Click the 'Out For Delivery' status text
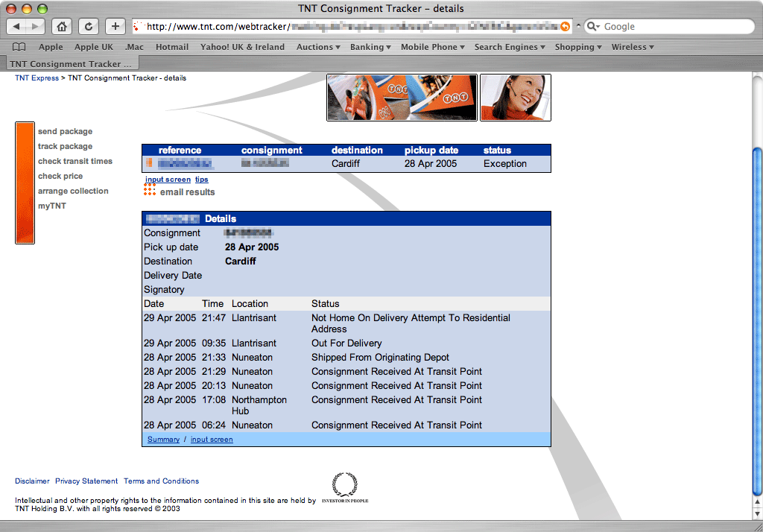Image resolution: width=763 pixels, height=532 pixels. pos(346,343)
